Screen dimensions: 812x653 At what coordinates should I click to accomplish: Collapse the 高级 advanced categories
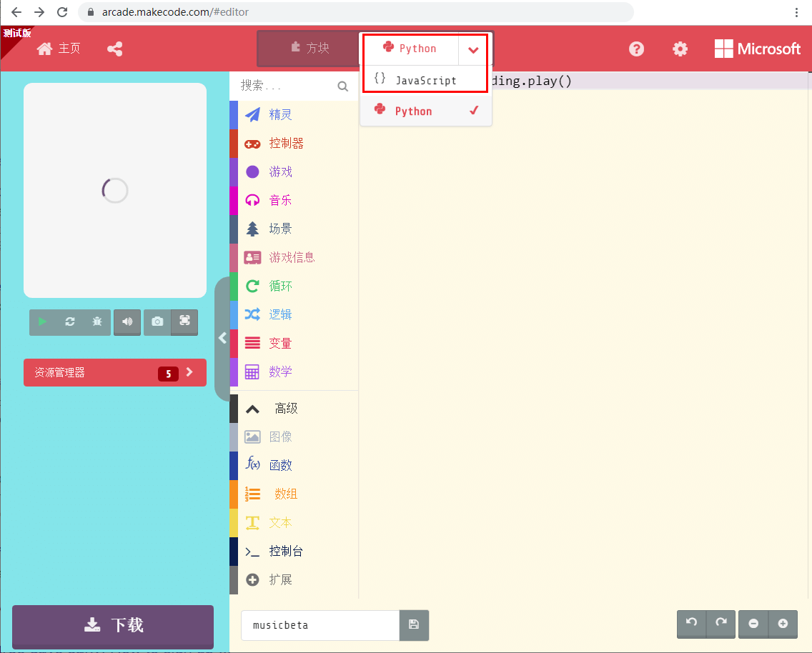[252, 409]
